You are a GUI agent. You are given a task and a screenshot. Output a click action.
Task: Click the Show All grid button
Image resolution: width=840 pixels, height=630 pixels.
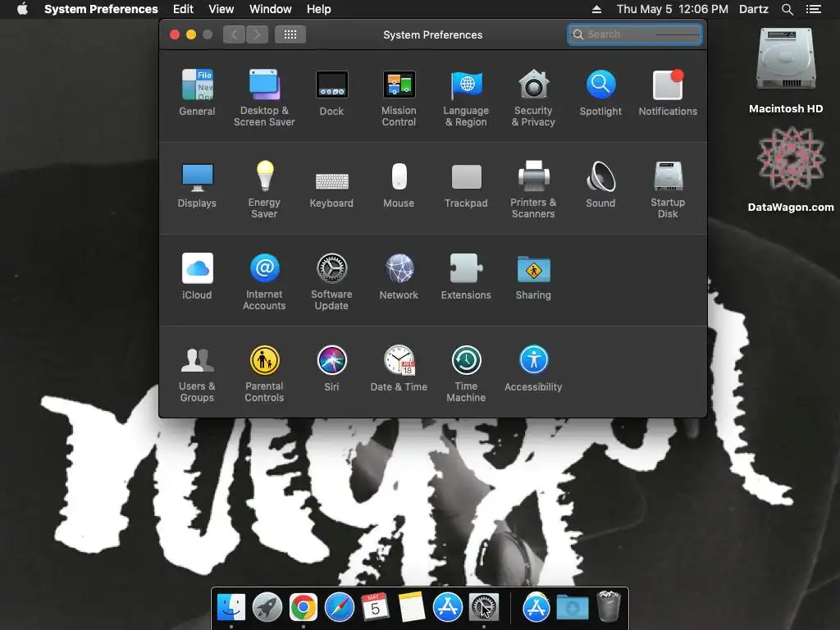tap(290, 34)
